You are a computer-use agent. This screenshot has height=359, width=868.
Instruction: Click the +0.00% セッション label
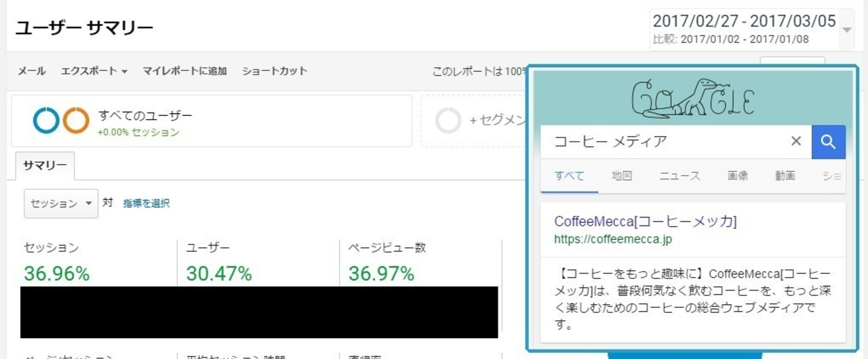[x=138, y=133]
